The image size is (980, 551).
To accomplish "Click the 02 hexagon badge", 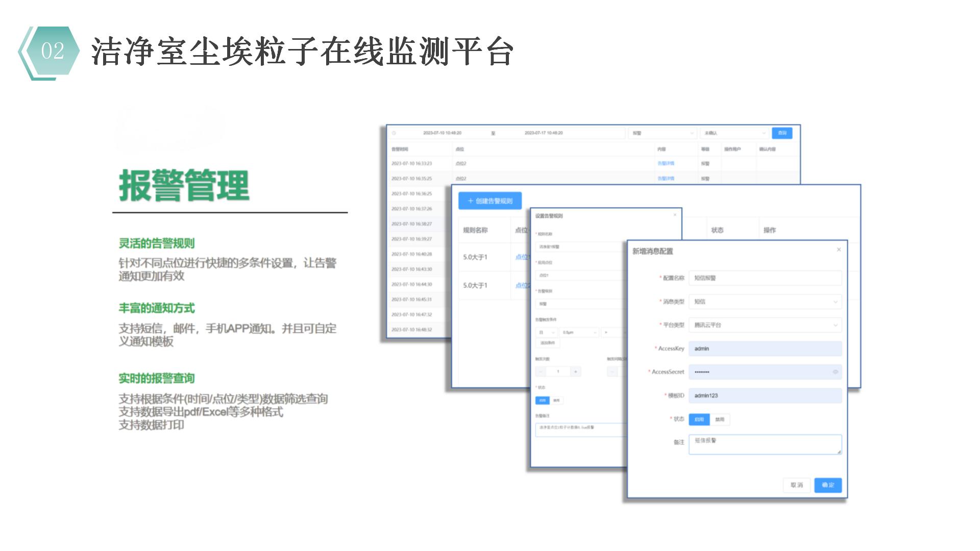I will pyautogui.click(x=52, y=51).
